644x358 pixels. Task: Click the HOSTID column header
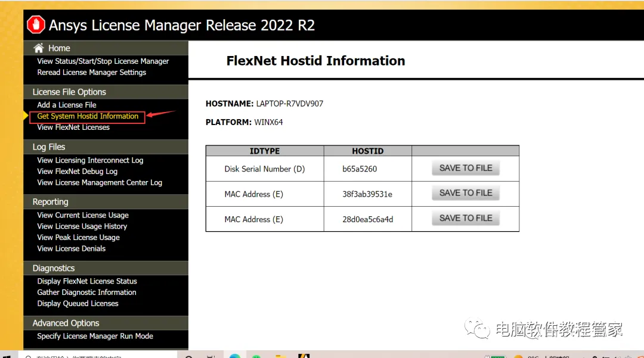point(367,151)
